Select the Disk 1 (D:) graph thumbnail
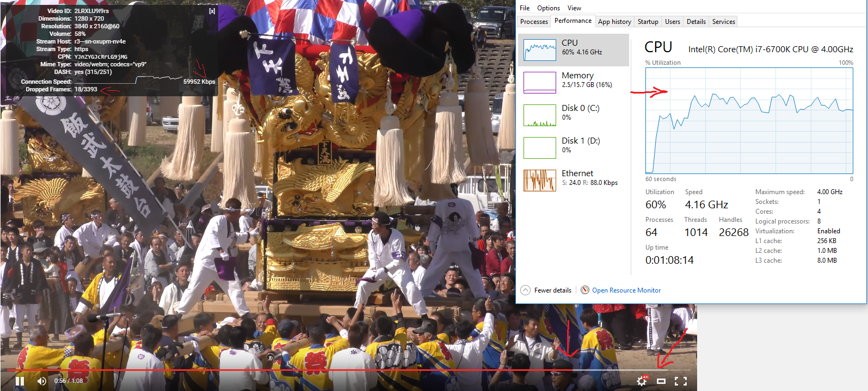 pos(540,148)
